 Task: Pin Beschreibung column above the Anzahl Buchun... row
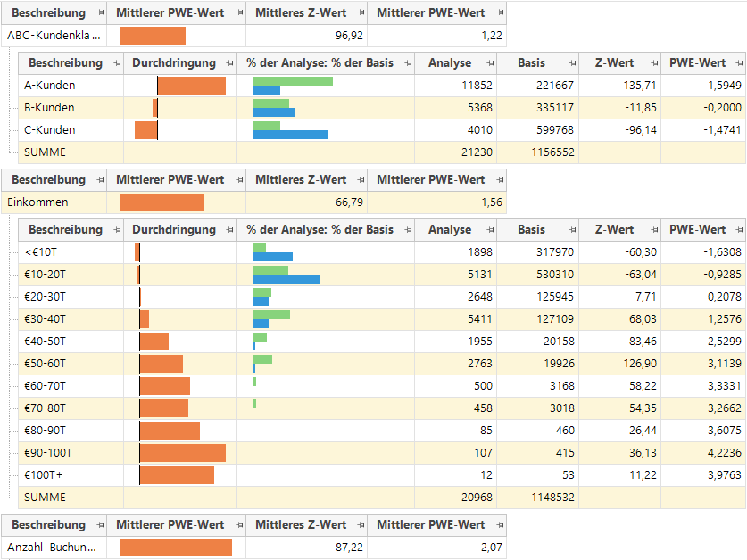click(100, 524)
